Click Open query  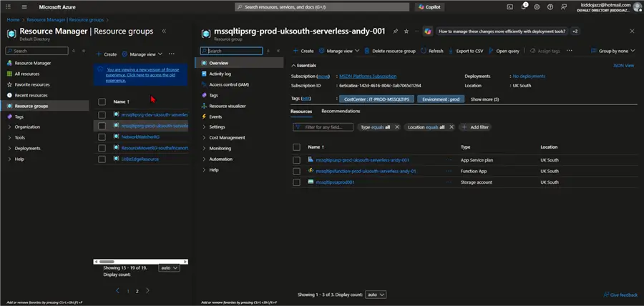point(504,51)
